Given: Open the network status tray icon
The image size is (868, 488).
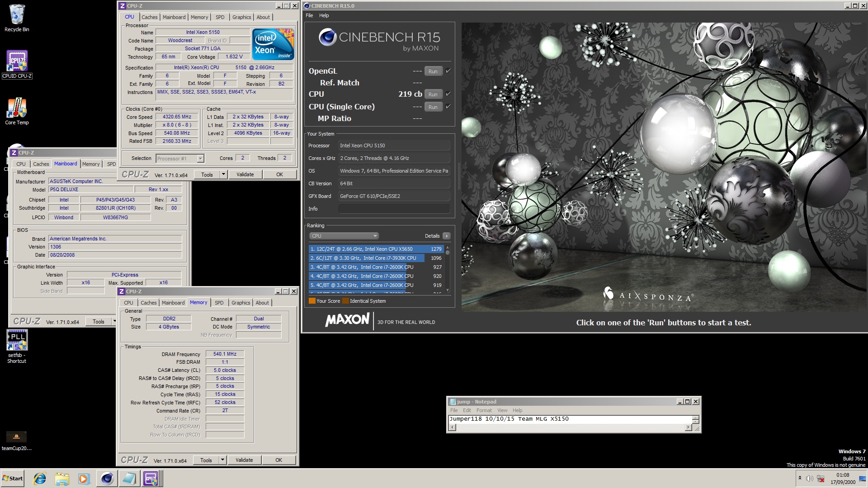Looking at the screenshot, I should click(x=821, y=479).
